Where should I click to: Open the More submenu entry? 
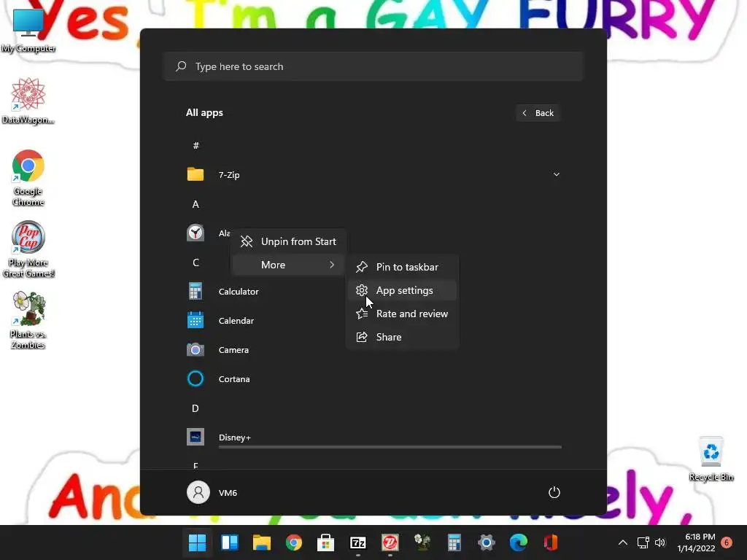tap(288, 265)
